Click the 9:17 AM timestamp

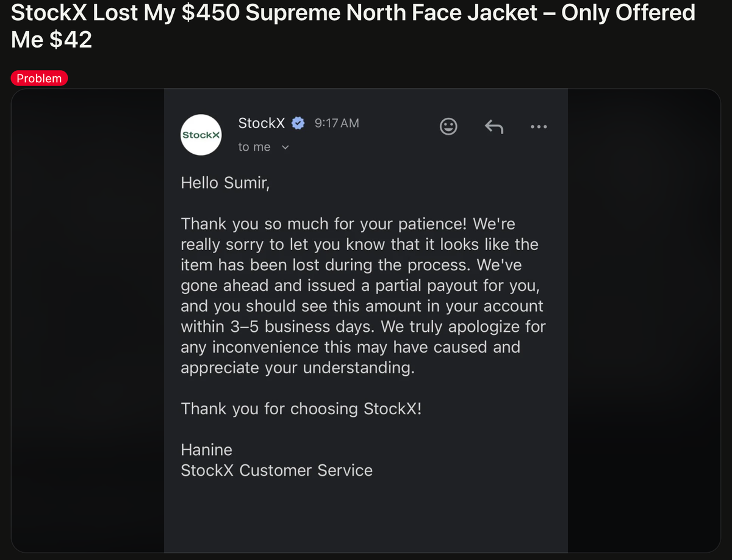336,123
